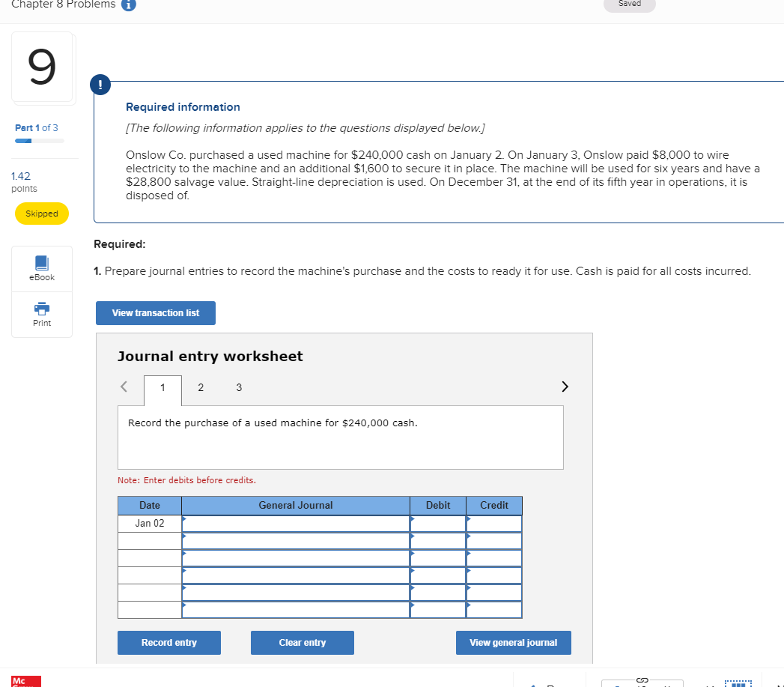Click the 1.42 points value
The width and height of the screenshot is (784, 687).
21,176
